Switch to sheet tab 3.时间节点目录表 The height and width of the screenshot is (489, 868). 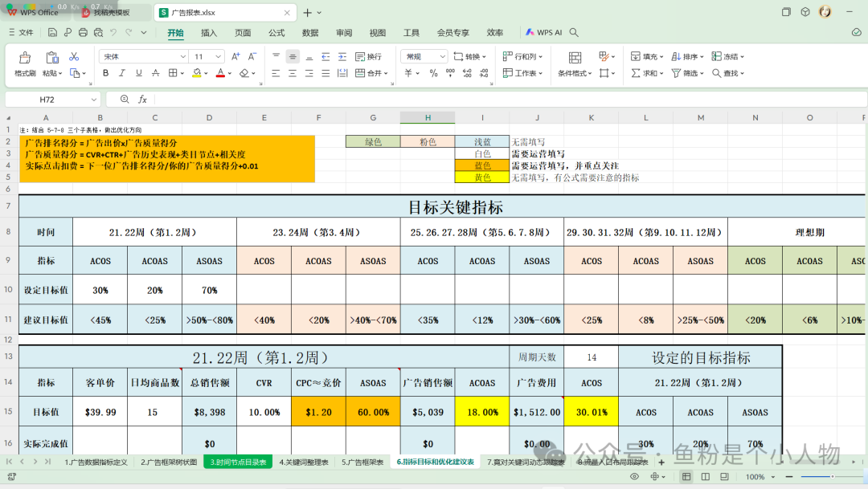pos(238,462)
